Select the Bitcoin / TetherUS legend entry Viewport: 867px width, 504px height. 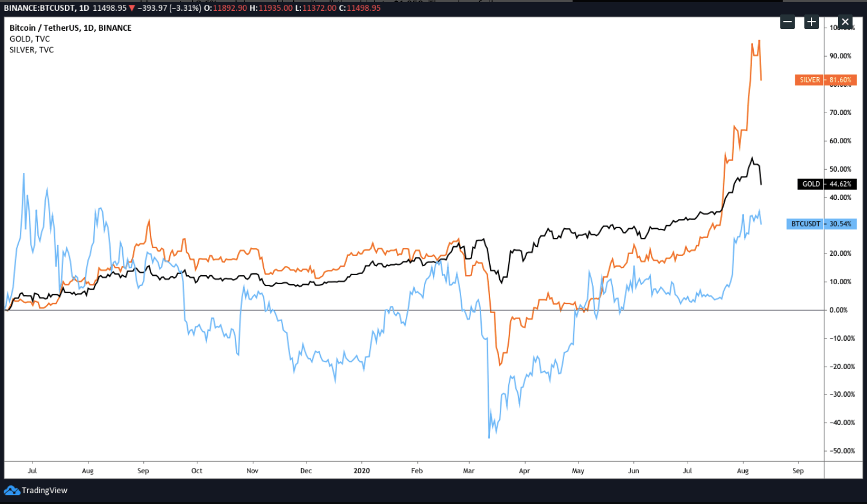[x=70, y=28]
